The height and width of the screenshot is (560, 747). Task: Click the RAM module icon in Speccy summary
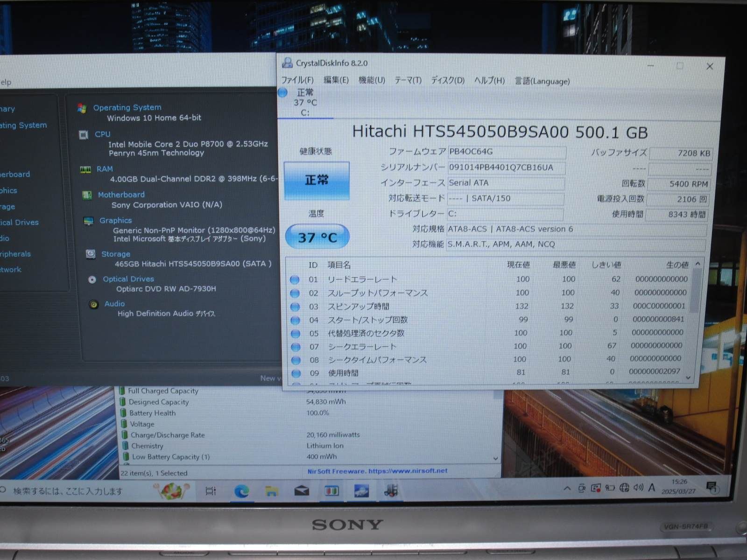pos(85,169)
